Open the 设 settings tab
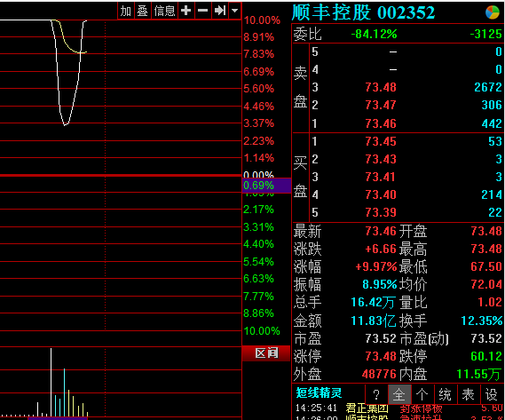This screenshot has height=420, width=505. coord(492,394)
